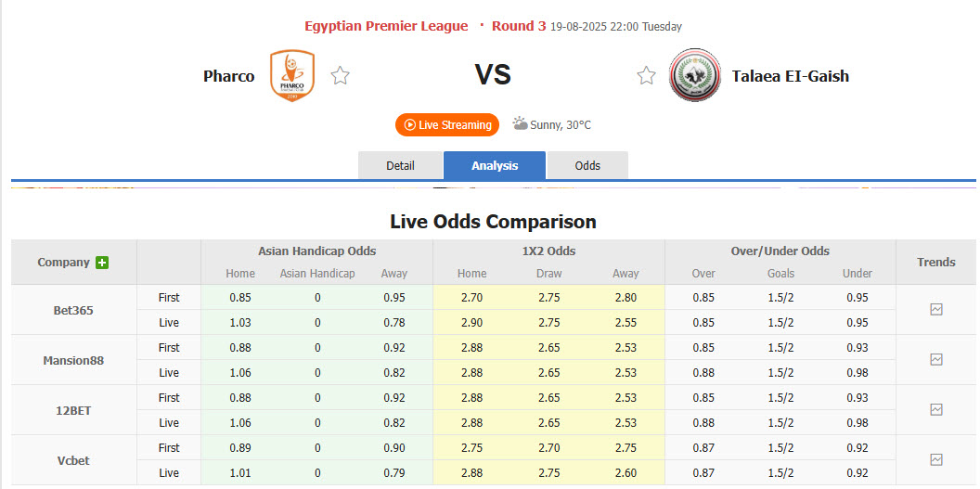Image resolution: width=980 pixels, height=489 pixels.
Task: Open Vcbet odds trend chart icon
Action: (935, 460)
